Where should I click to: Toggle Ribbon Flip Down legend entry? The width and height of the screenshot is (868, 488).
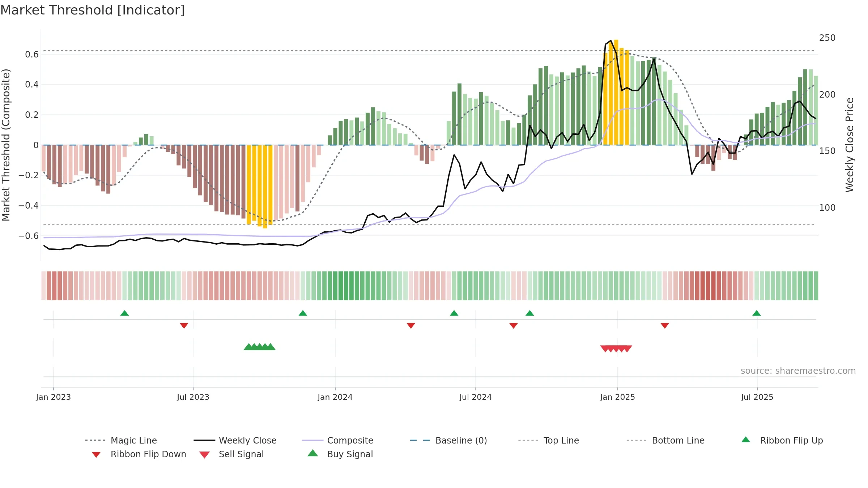pyautogui.click(x=139, y=454)
